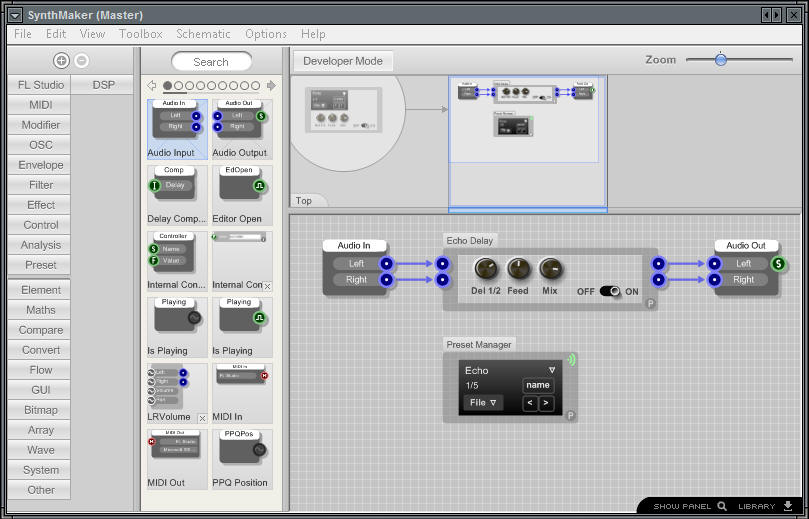Image resolution: width=809 pixels, height=519 pixels.
Task: Open the window menu arrow in title bar
Action: 15,15
